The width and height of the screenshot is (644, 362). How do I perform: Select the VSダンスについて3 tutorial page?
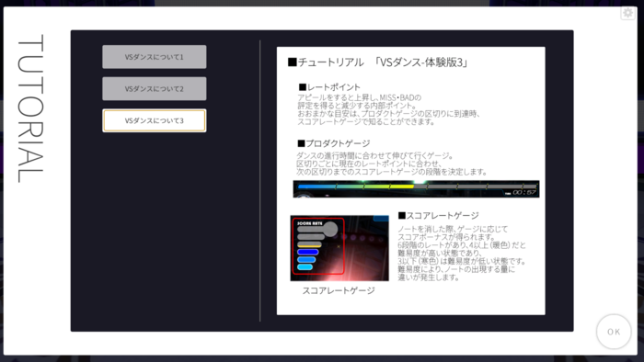155,120
